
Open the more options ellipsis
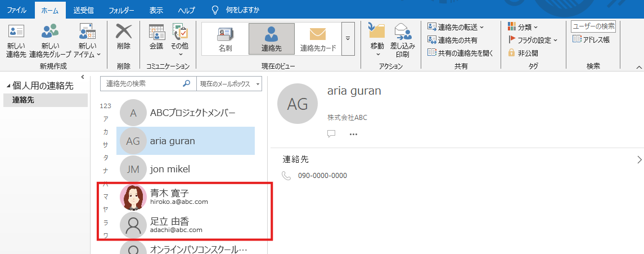(353, 134)
